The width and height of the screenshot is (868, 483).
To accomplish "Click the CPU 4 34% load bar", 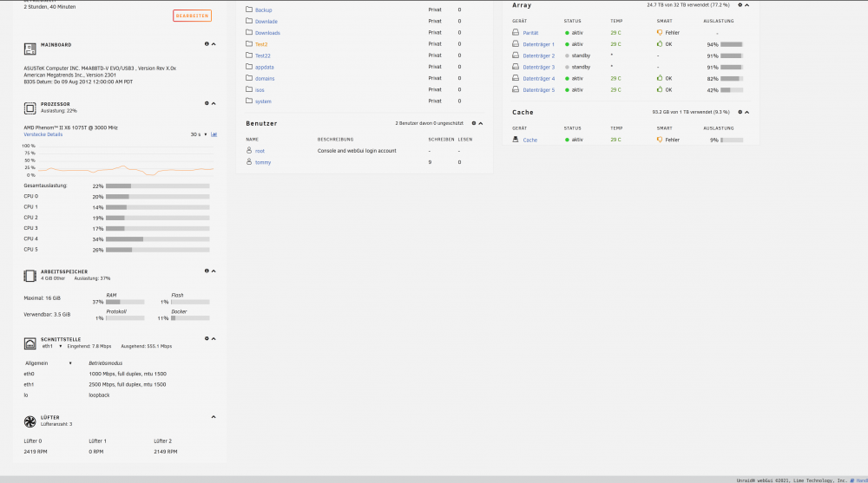I will pos(158,239).
